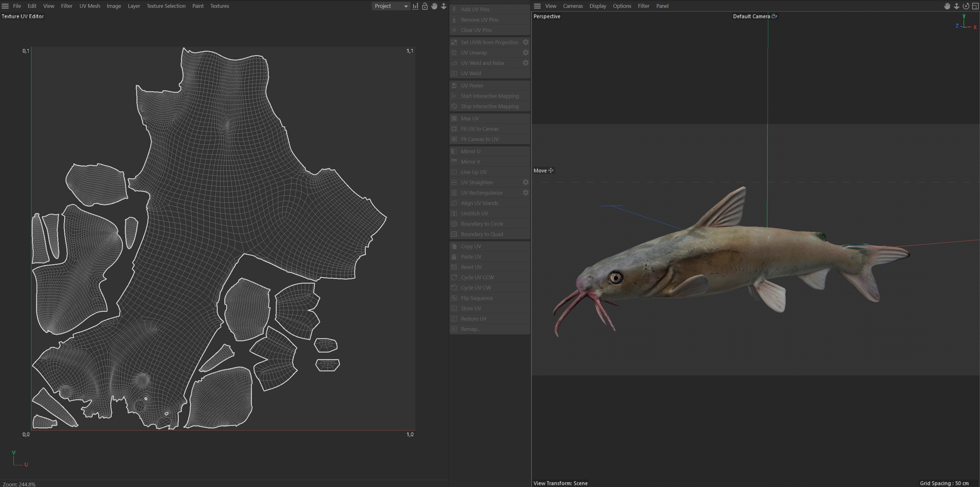Click the viewport orbit rotate icon
Image resolution: width=980 pixels, height=487 pixels.
coord(966,6)
